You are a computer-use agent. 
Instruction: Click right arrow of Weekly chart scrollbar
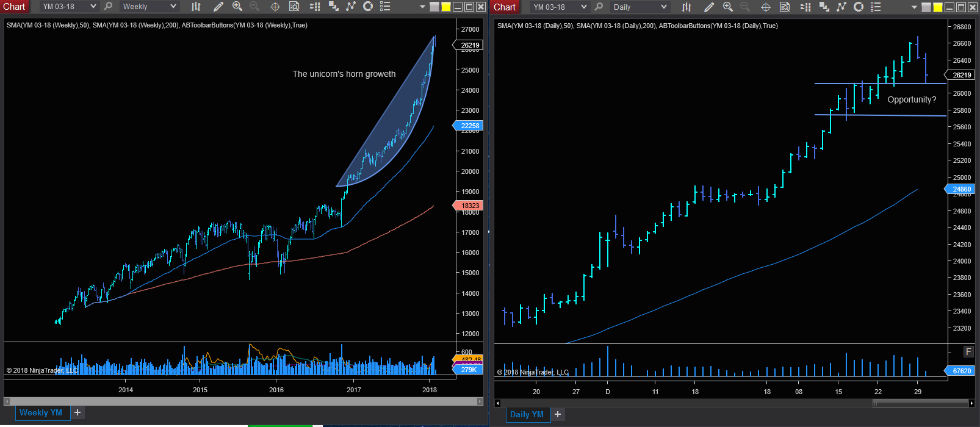pos(480,401)
